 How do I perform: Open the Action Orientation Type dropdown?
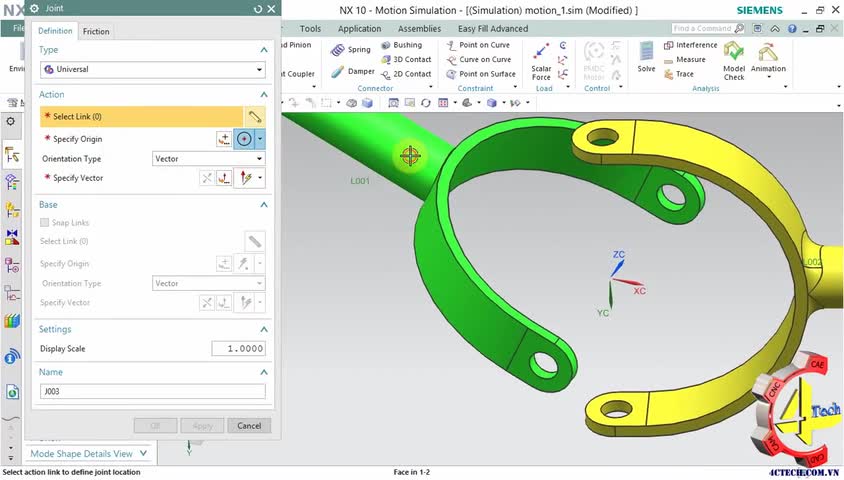pos(208,159)
